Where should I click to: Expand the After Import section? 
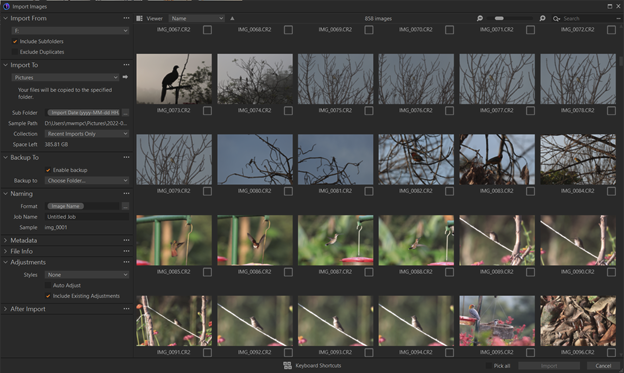(x=5, y=309)
